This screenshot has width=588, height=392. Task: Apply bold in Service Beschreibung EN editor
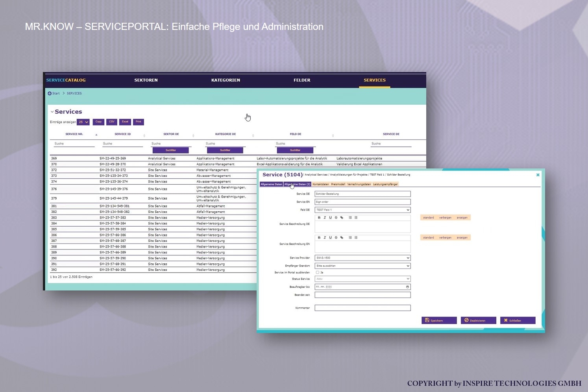(x=319, y=238)
